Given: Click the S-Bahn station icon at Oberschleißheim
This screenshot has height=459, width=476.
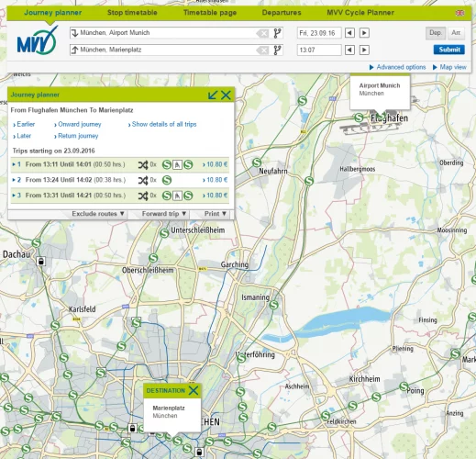Looking at the screenshot, I should click(x=153, y=258).
